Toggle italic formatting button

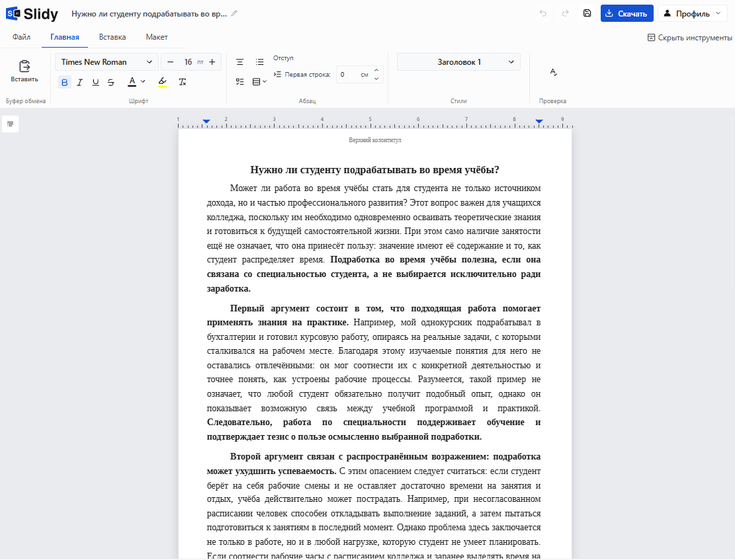coord(79,83)
